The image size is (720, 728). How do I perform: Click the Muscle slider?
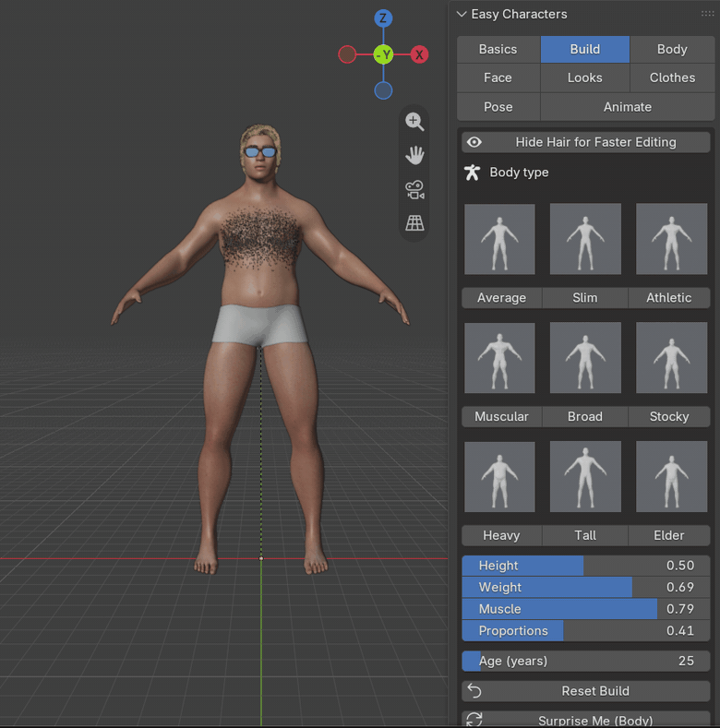pyautogui.click(x=586, y=609)
